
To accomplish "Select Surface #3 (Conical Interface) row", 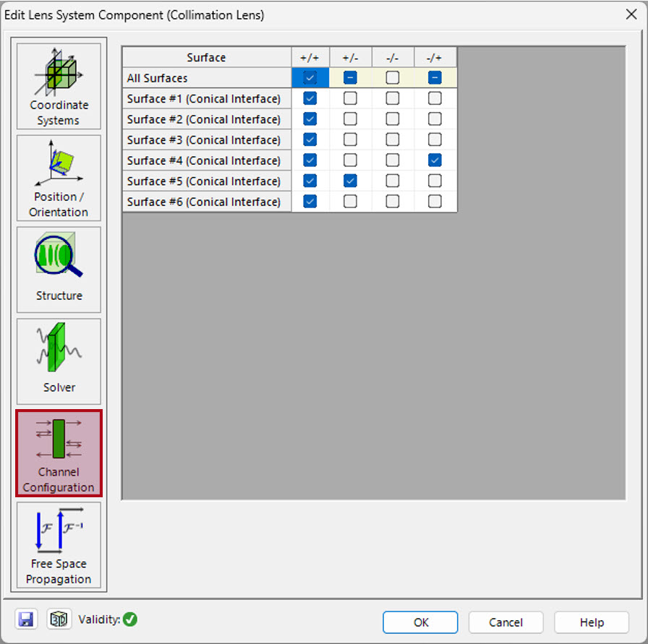I will click(x=207, y=140).
